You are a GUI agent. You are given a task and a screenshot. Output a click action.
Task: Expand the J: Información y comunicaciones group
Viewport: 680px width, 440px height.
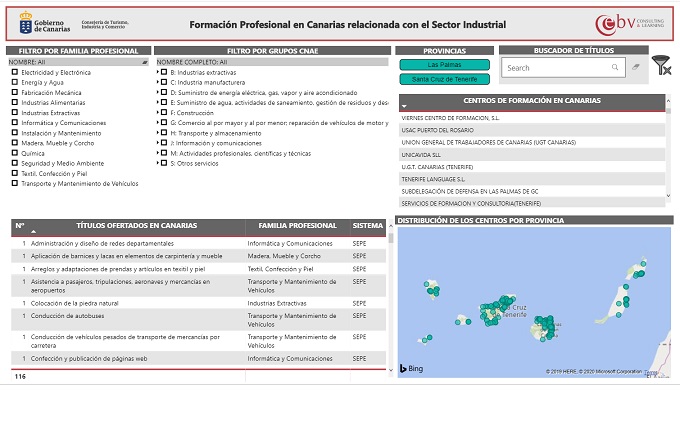158,143
